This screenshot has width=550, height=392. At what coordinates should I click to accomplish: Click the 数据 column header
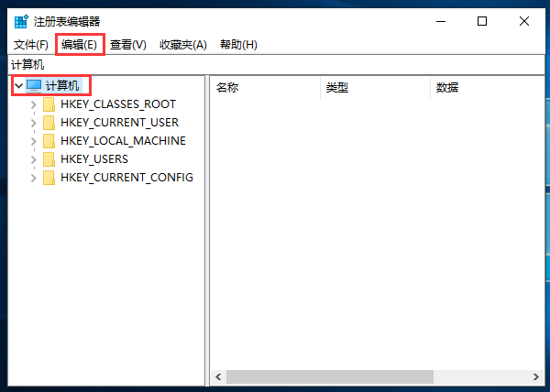[x=488, y=88]
